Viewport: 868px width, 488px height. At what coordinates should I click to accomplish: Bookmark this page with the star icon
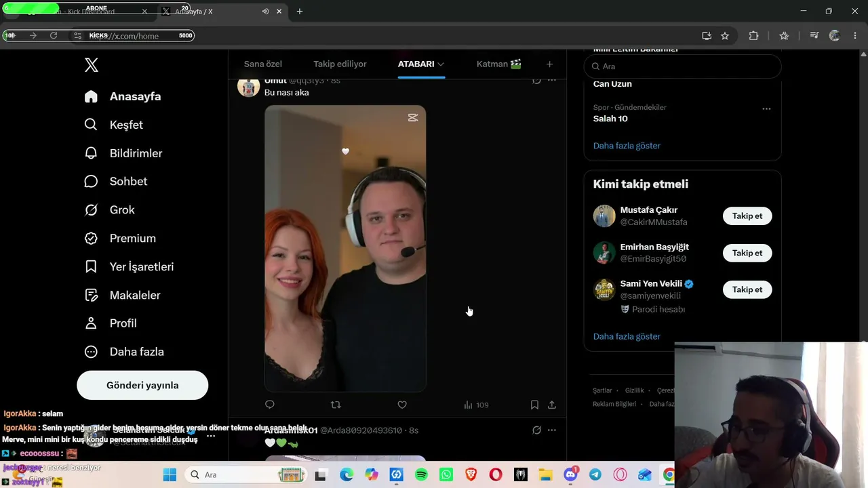tap(725, 35)
